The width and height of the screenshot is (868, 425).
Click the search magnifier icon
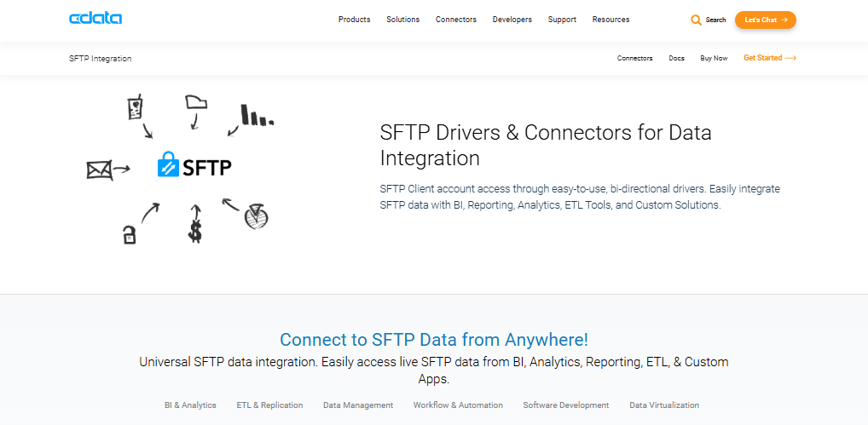click(x=696, y=20)
